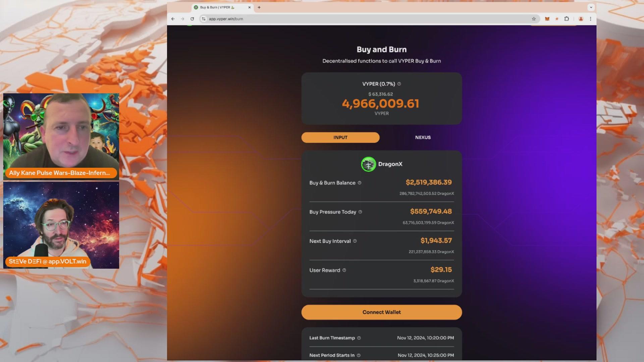Click the browser back arrow
The height and width of the screenshot is (362, 644).
click(x=173, y=19)
